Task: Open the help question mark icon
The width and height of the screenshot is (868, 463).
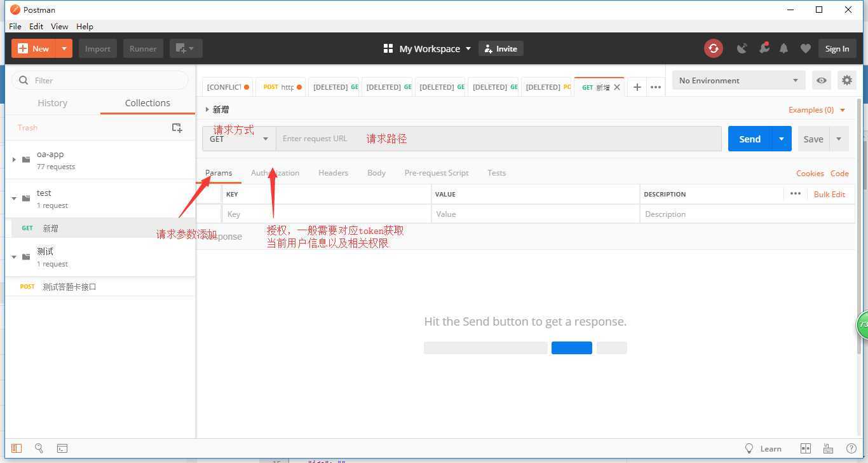Action: click(851, 448)
